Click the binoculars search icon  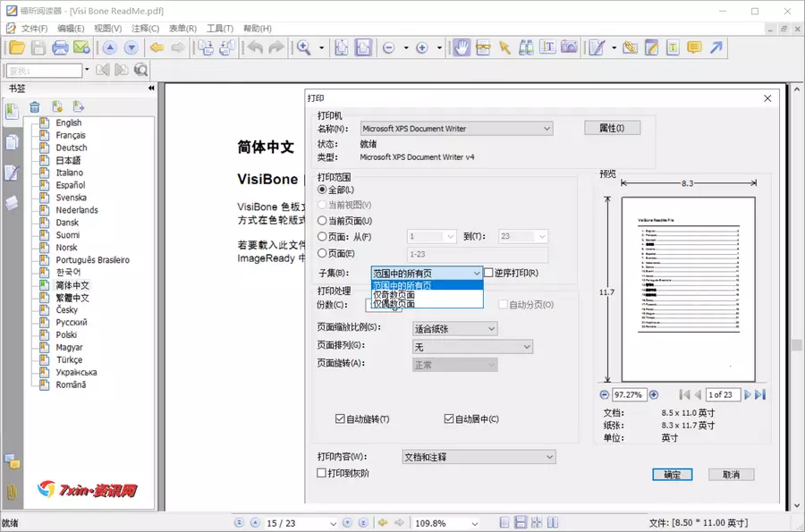pyautogui.click(x=526, y=47)
